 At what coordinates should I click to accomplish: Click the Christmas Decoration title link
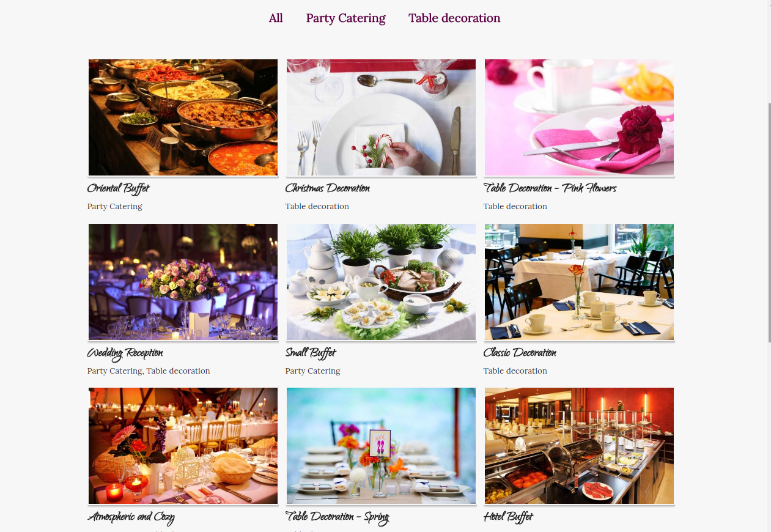click(327, 188)
